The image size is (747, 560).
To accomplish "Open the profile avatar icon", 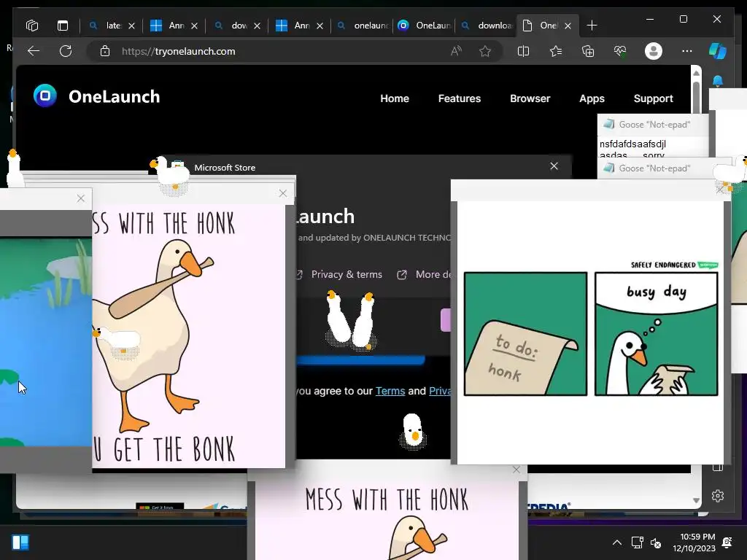I will click(653, 51).
